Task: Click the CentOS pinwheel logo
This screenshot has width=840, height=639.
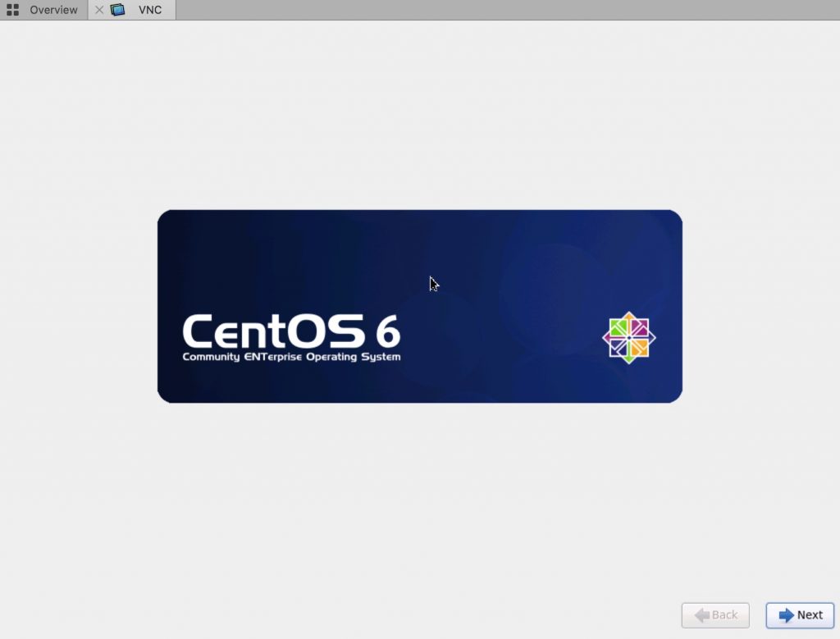Action: click(629, 337)
